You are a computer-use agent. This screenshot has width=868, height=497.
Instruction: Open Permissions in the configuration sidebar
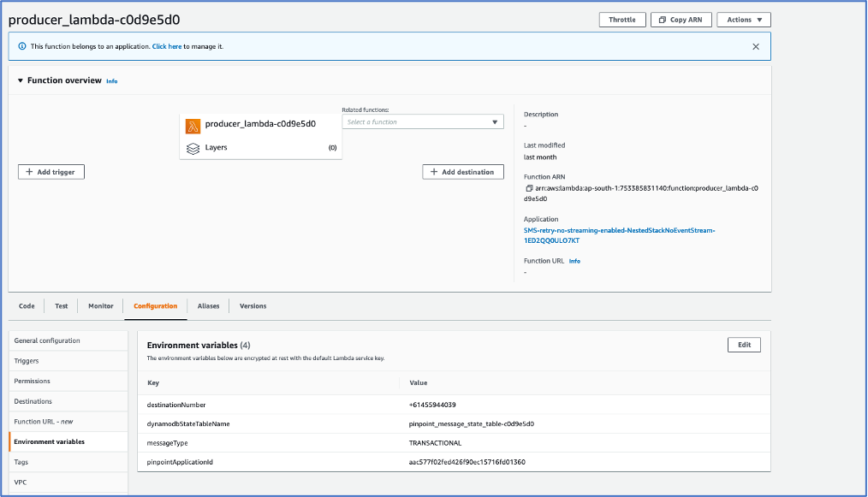click(x=68, y=382)
